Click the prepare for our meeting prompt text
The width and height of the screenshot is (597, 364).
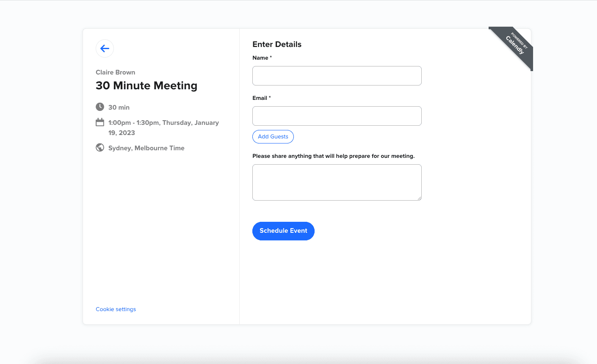333,156
